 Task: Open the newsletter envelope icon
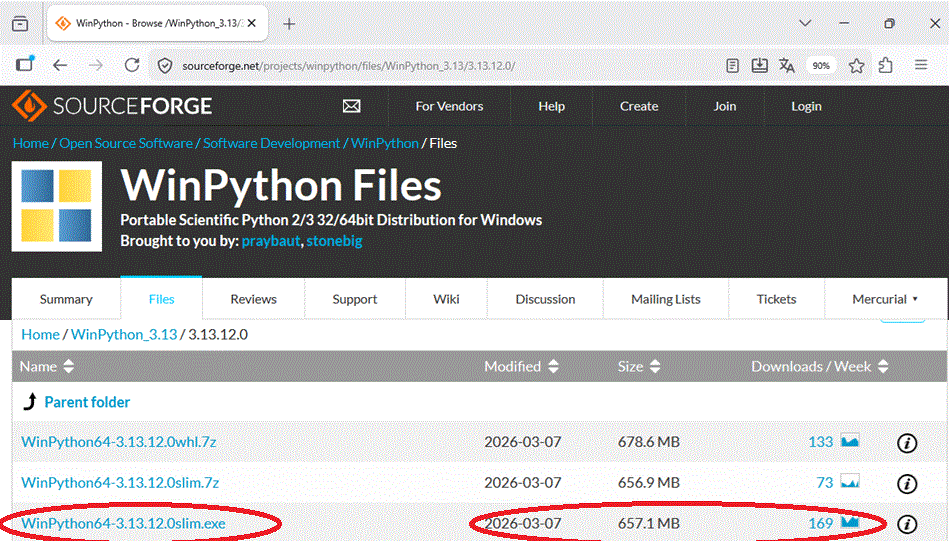[x=352, y=106]
